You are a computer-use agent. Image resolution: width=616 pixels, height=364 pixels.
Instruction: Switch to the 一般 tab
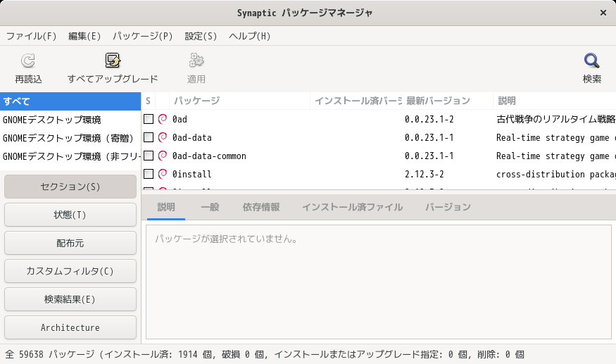click(210, 207)
